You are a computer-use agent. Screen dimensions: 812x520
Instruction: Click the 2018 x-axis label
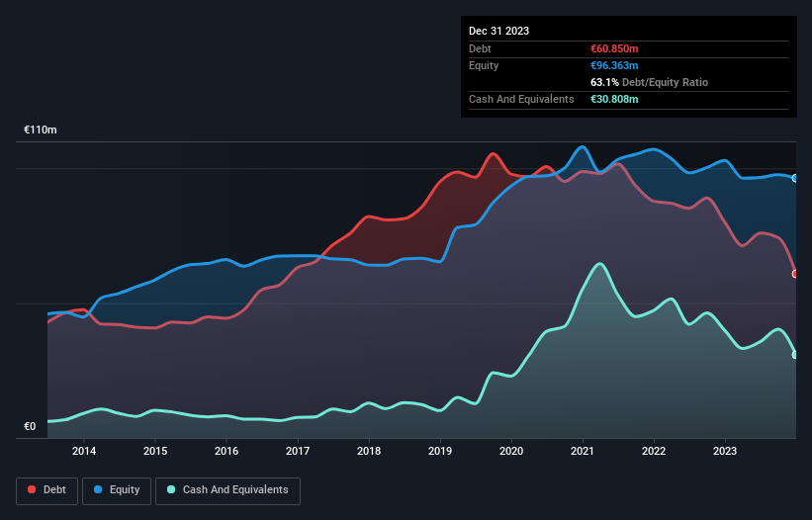point(369,451)
